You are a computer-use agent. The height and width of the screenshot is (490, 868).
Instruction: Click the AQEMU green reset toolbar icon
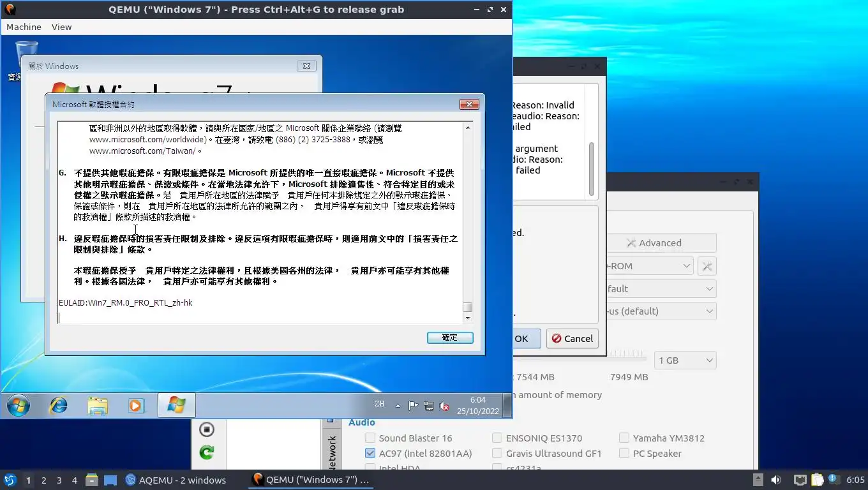click(x=206, y=452)
